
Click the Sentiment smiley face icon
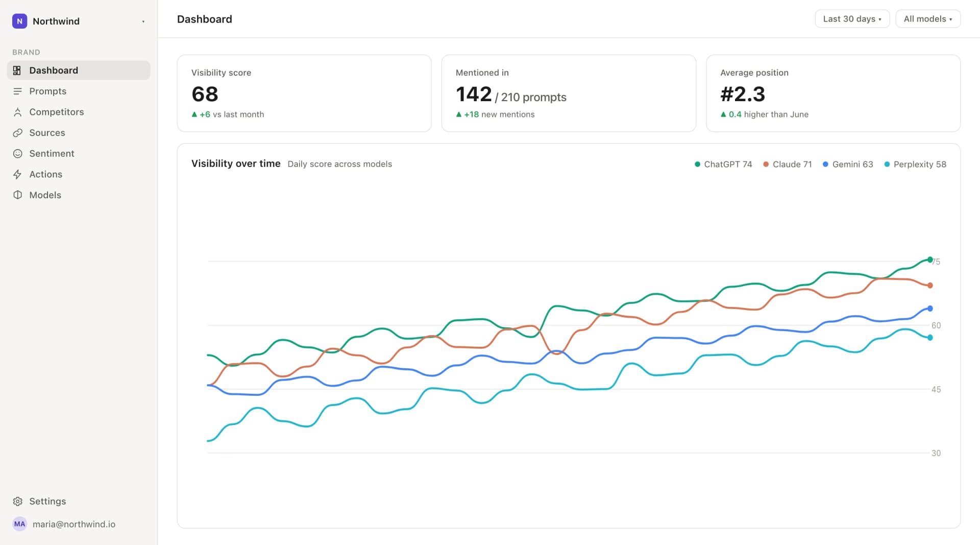click(17, 153)
